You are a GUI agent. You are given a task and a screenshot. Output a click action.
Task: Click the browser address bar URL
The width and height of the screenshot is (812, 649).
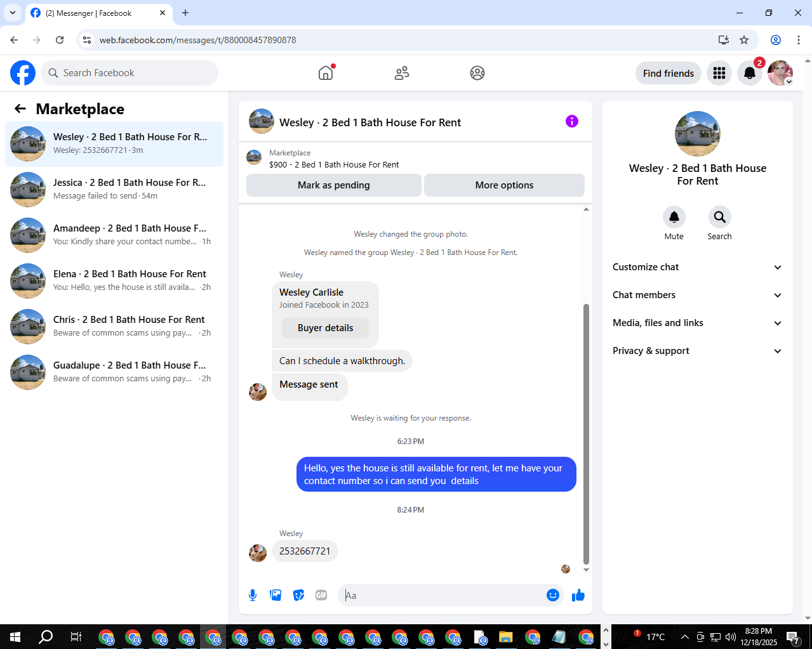click(x=198, y=40)
